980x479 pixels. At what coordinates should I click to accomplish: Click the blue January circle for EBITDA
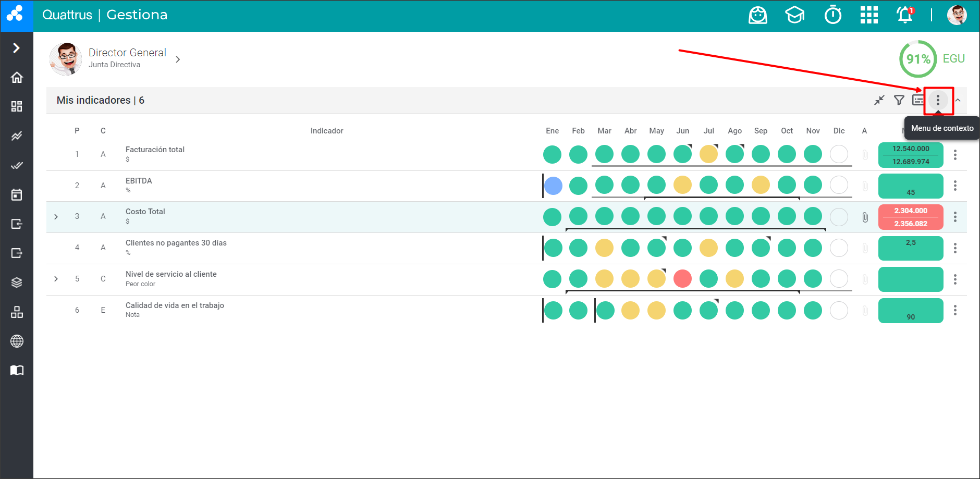pyautogui.click(x=553, y=186)
